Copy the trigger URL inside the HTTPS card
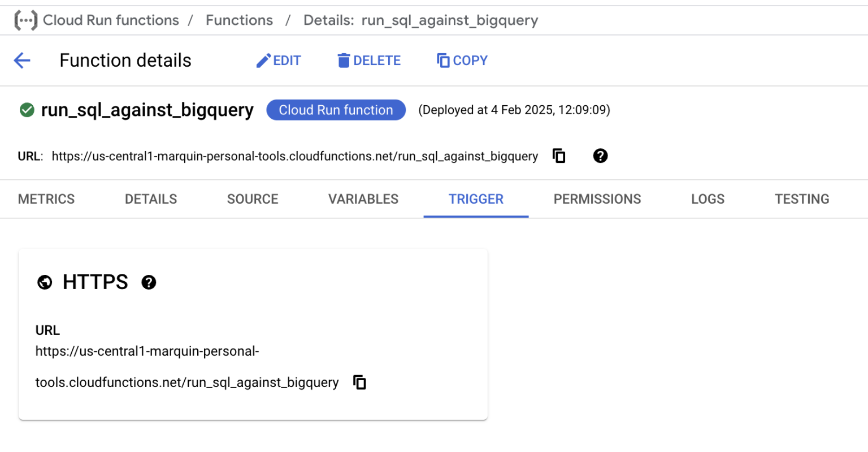 click(359, 382)
